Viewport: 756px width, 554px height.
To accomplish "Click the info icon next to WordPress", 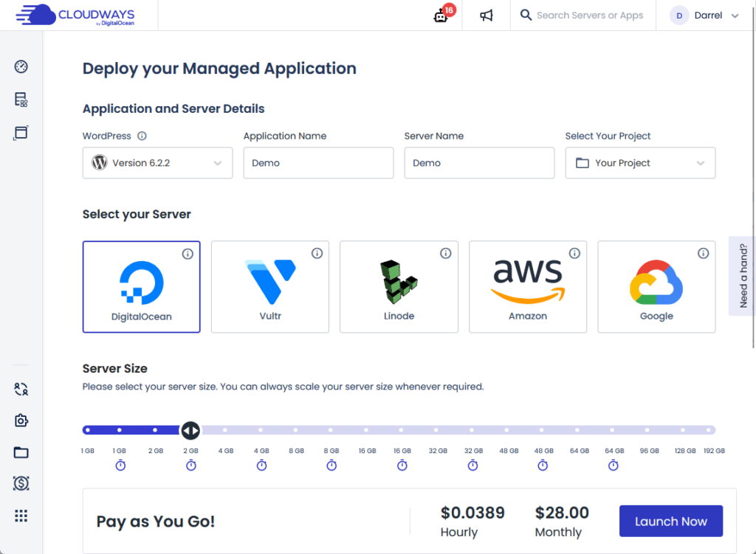I will [142, 136].
